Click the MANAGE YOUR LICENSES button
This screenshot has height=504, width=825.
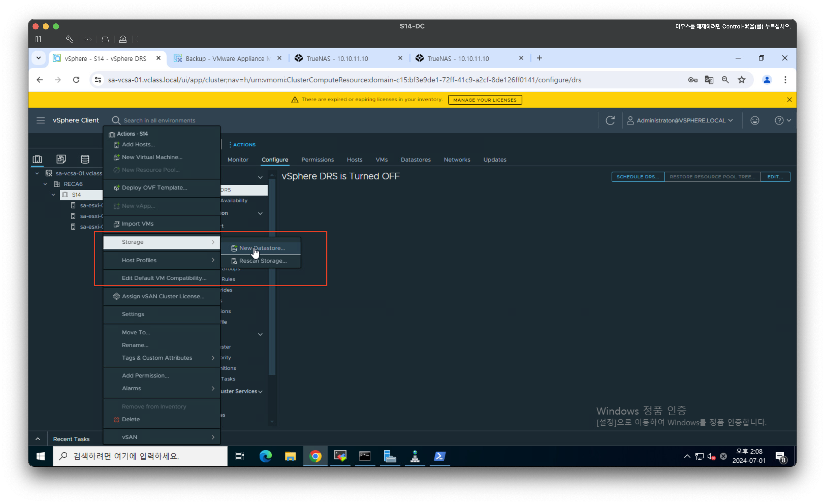484,100
